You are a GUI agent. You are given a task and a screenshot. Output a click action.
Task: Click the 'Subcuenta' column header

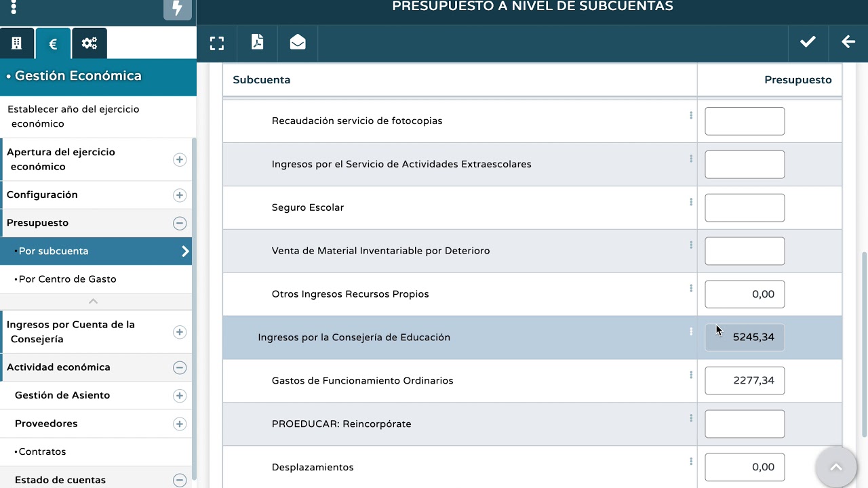[x=262, y=80]
